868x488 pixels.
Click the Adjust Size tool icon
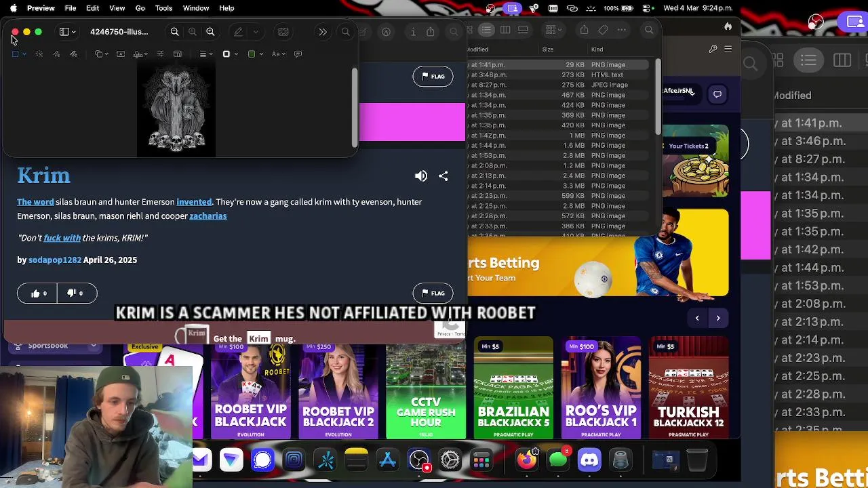(178, 54)
